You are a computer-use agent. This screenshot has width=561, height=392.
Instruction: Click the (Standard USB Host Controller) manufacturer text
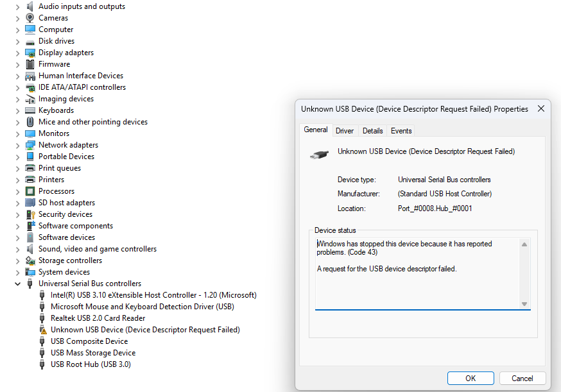(x=445, y=194)
